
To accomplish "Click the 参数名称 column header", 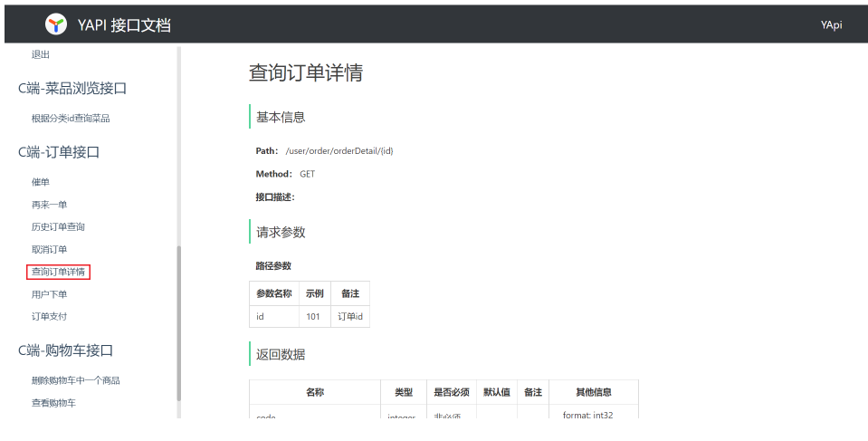I will 274,293.
